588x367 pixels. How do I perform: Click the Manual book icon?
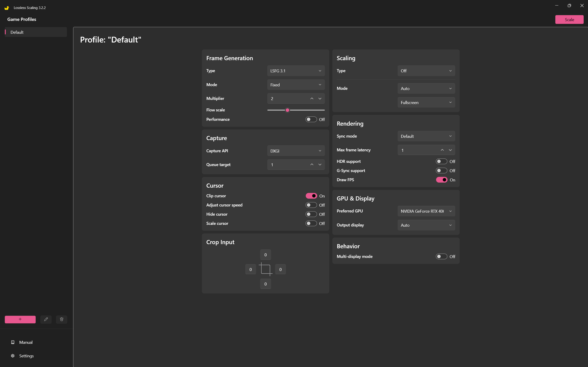13,342
